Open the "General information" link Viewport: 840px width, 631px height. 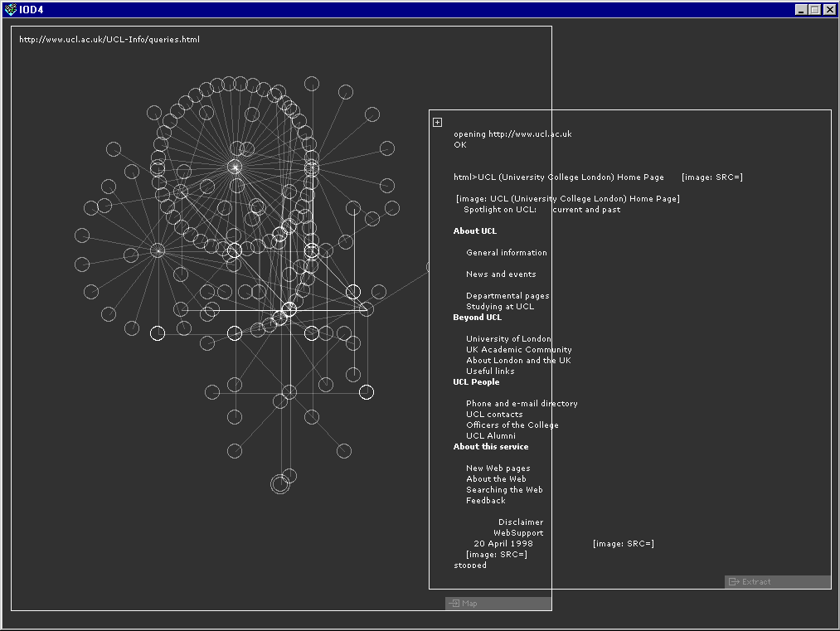(x=506, y=252)
